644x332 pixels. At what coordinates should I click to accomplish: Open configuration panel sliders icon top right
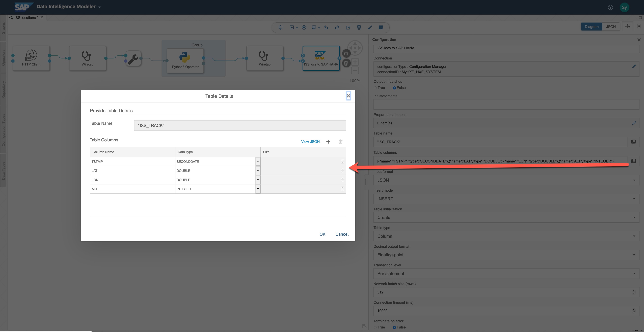tap(628, 26)
